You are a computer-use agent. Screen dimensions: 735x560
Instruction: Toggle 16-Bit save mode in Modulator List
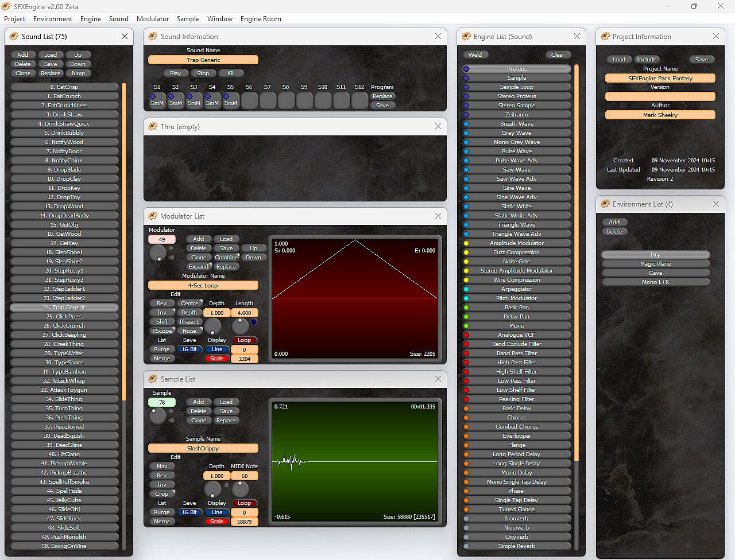pos(189,349)
